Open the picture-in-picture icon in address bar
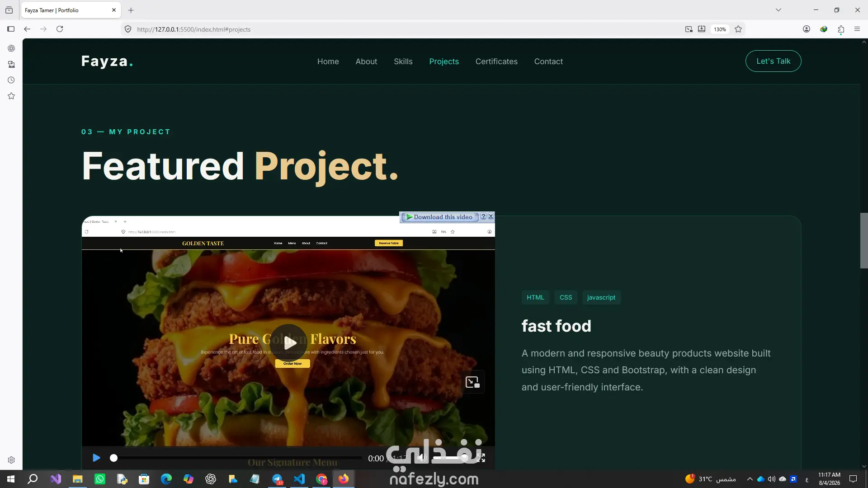 (x=689, y=29)
